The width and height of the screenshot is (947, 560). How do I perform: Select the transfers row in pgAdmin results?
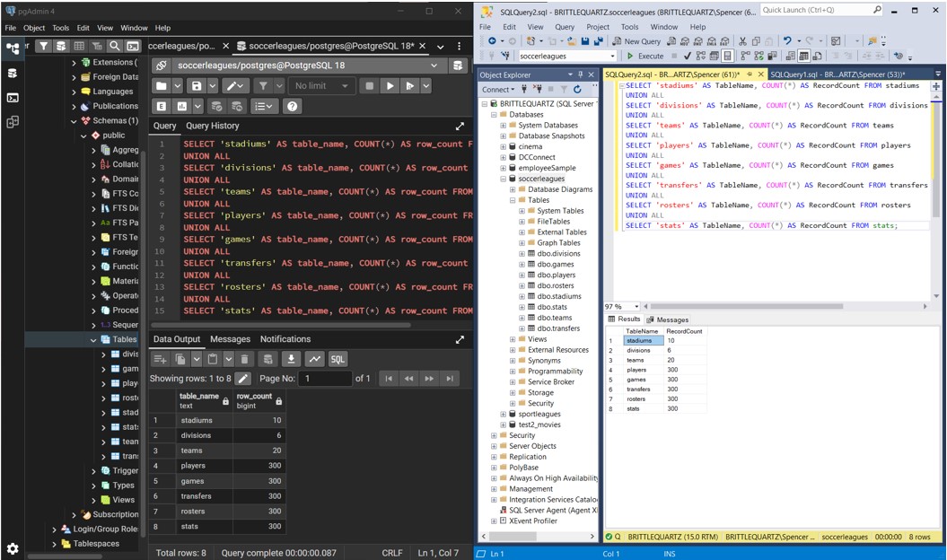pyautogui.click(x=217, y=496)
